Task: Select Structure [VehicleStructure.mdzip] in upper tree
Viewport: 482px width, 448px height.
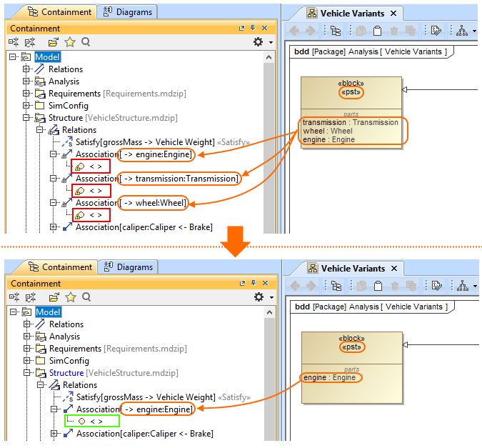Action: click(x=106, y=118)
